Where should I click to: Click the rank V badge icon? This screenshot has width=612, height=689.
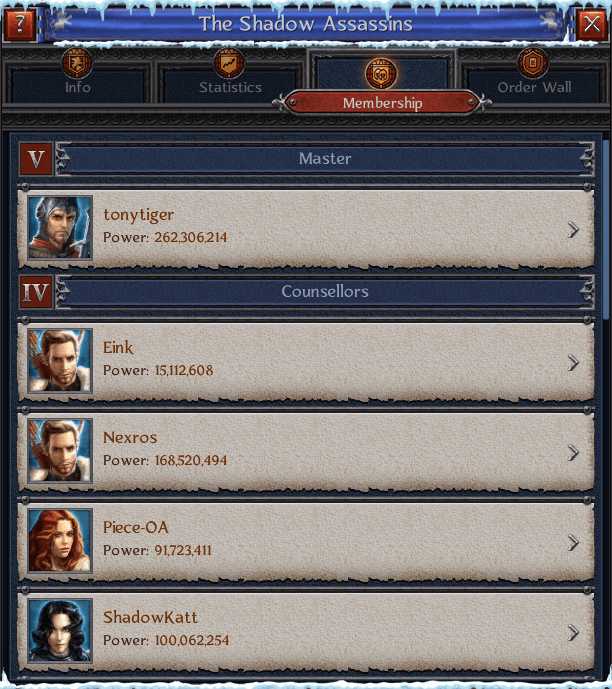[x=36, y=159]
